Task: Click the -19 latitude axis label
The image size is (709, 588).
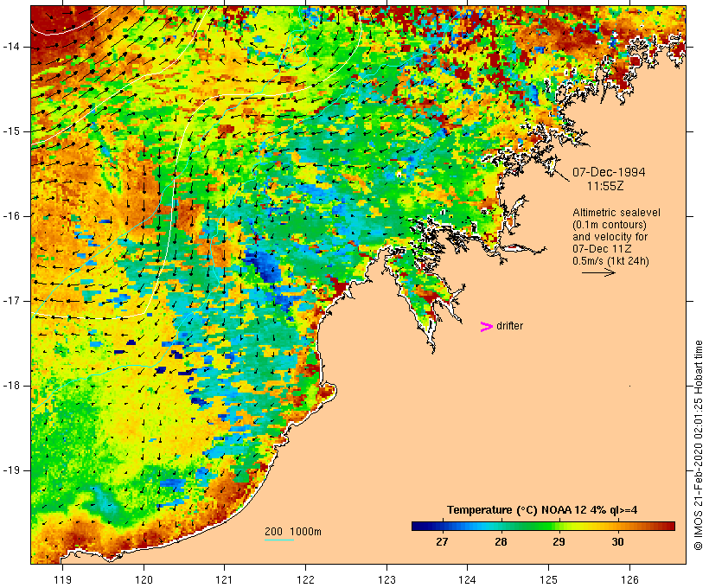Action: pos(11,470)
